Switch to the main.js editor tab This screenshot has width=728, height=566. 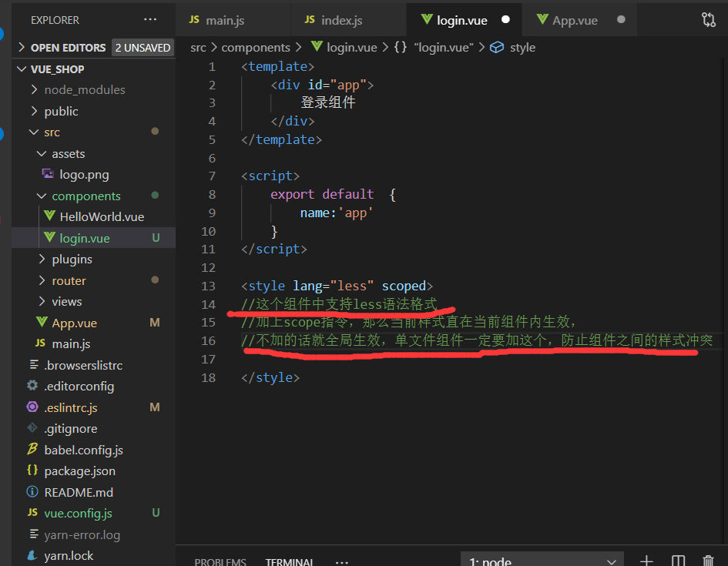233,20
